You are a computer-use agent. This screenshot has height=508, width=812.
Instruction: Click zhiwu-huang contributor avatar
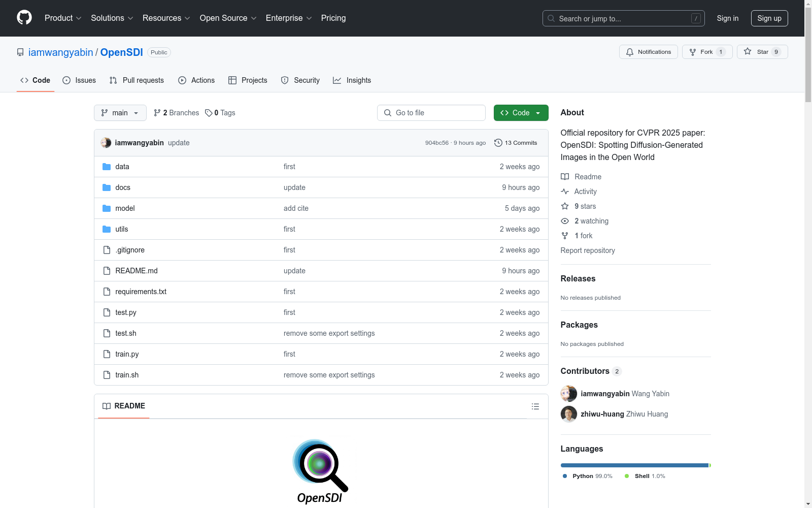[x=569, y=414]
